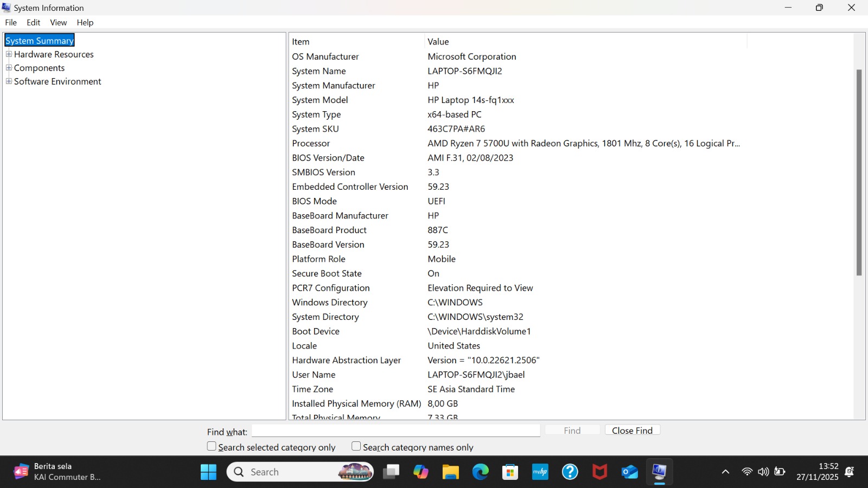Open the View menu
868x488 pixels.
(x=58, y=22)
